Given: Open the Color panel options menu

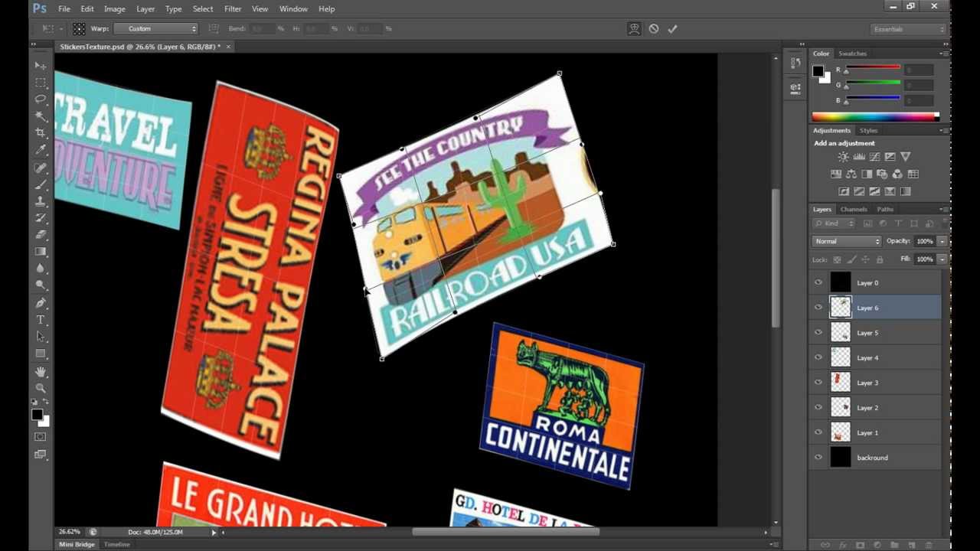Looking at the screenshot, I should tap(943, 54).
